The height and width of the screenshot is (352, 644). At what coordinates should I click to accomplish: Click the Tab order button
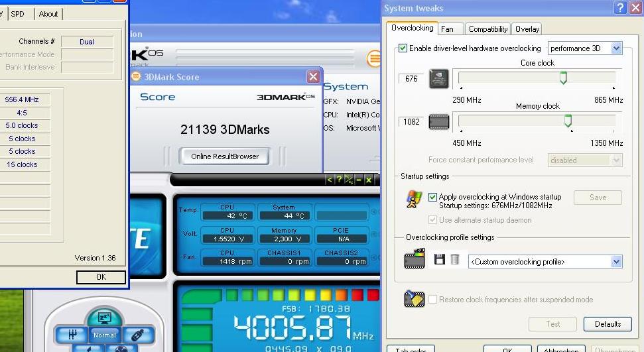(411, 348)
